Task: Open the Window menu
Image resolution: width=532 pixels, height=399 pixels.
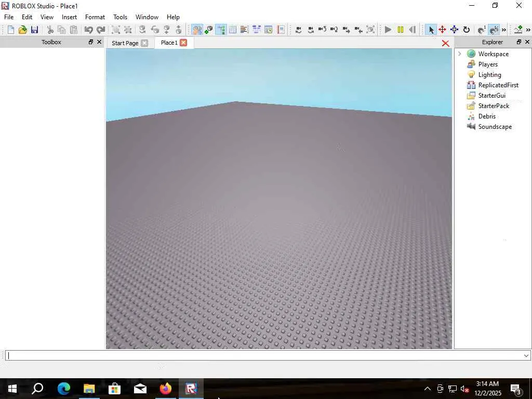Action: click(147, 17)
